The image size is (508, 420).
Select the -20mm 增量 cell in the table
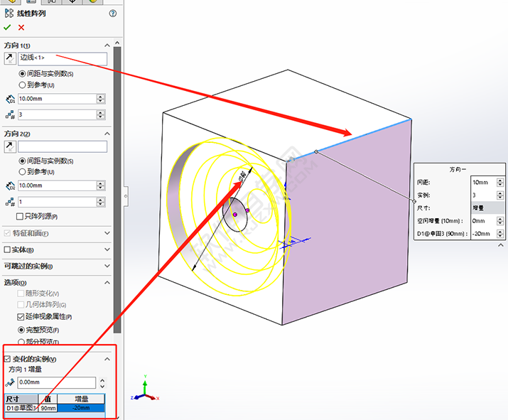pos(81,408)
